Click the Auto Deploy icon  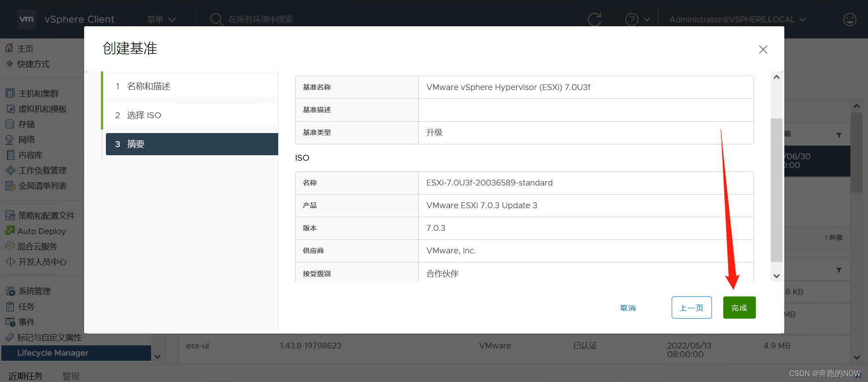[10, 231]
